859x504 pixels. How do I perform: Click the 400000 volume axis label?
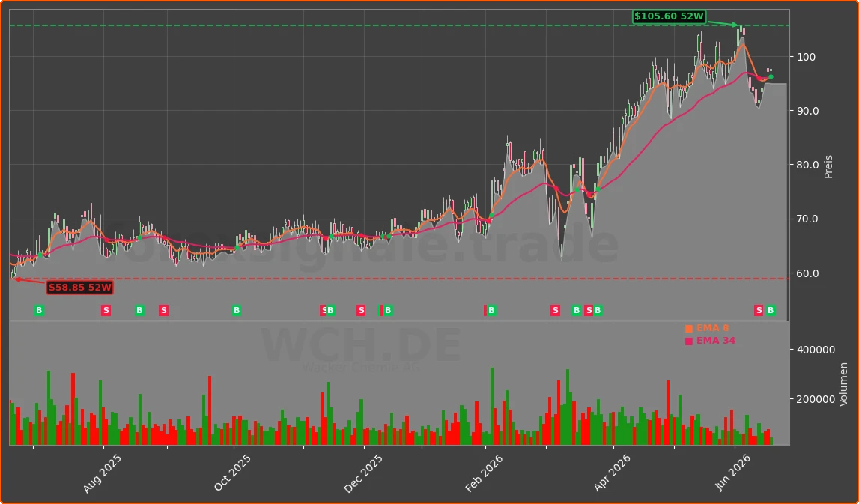coord(816,350)
